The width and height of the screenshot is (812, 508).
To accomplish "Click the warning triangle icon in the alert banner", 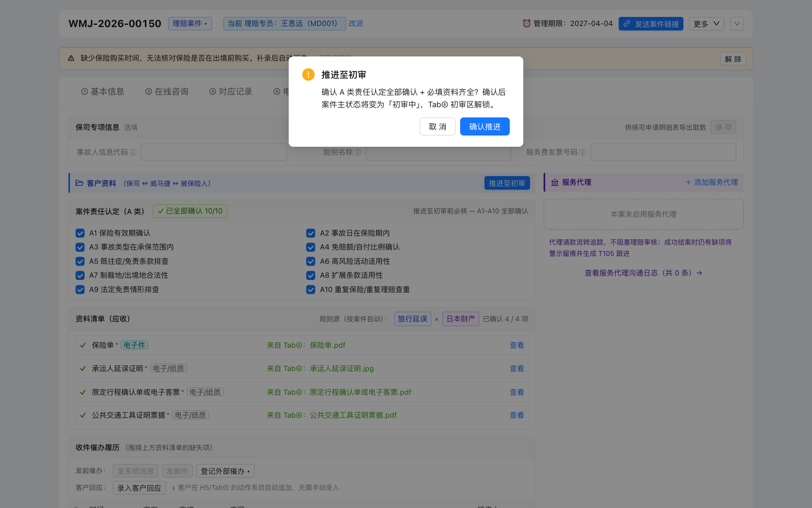I will tap(71, 58).
